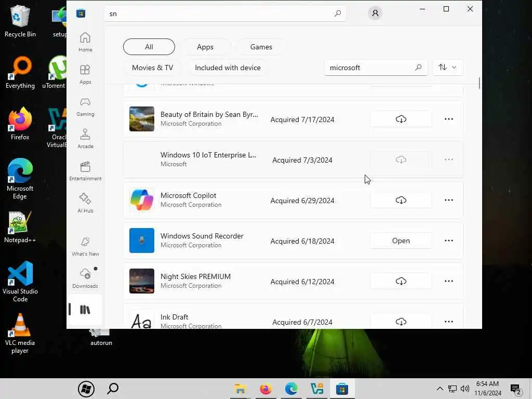
Task: Download Beauty of Britain theme
Action: click(x=401, y=119)
